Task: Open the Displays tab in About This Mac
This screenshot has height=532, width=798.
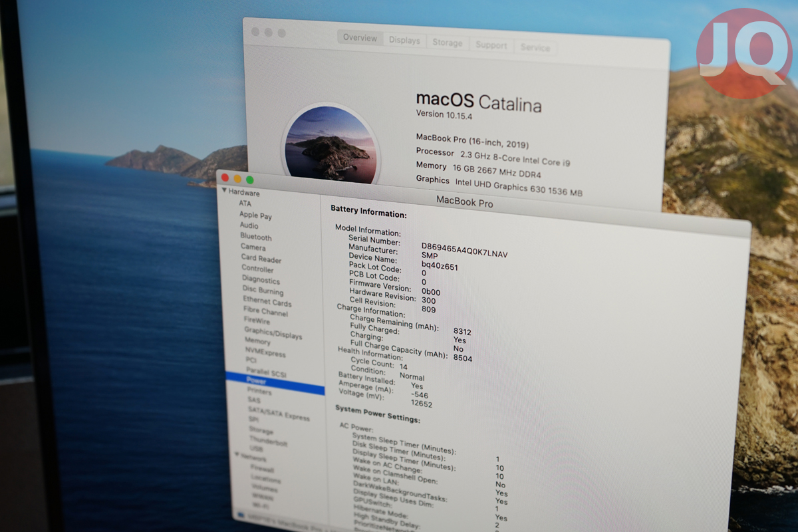Action: [404, 41]
